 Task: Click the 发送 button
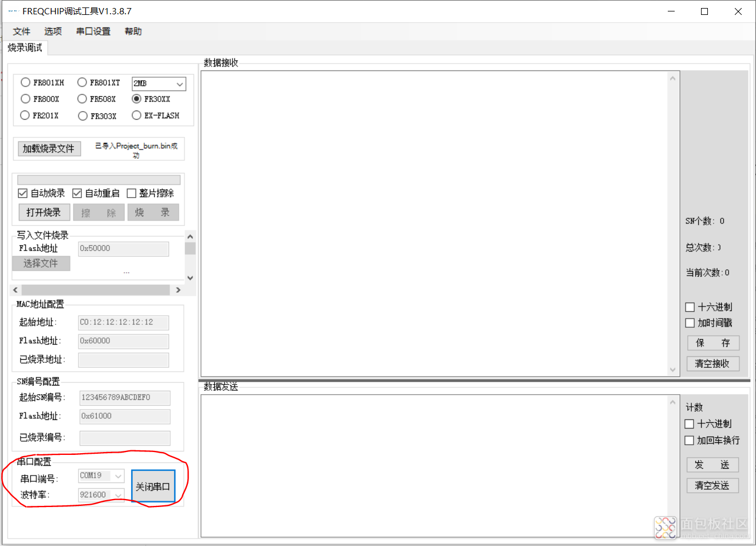[x=712, y=465]
